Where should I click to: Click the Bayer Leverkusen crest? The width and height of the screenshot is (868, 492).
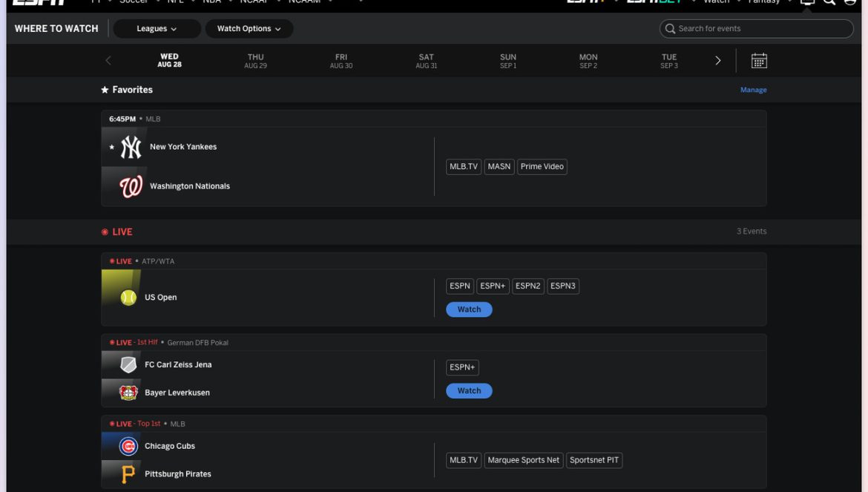click(128, 393)
